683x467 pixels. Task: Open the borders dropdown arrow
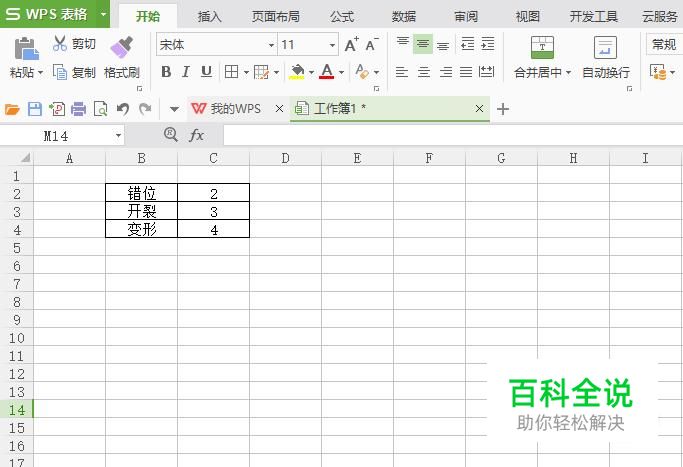[246, 72]
